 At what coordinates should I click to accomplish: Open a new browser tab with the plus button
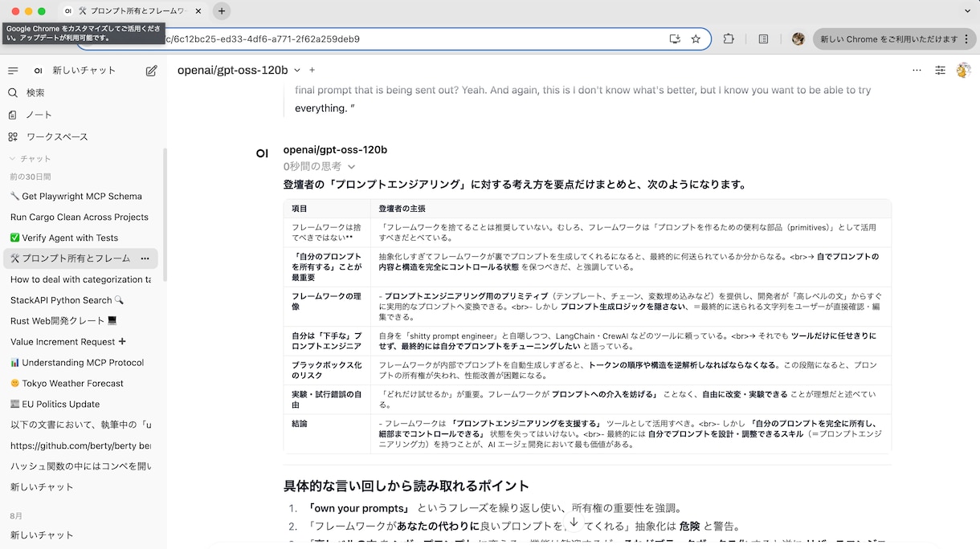pos(223,11)
